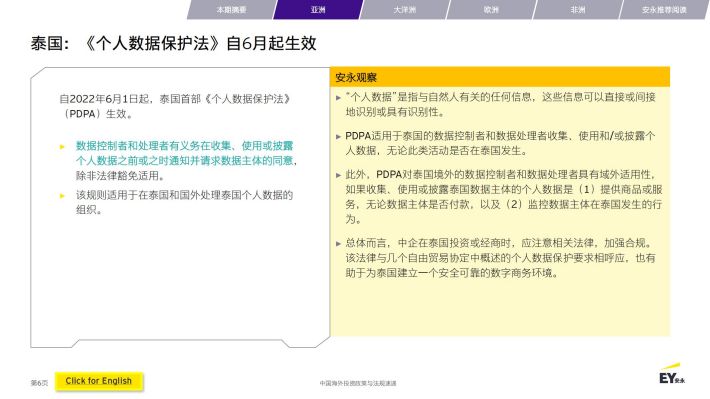
Task: Switch to the 大洋洲 tab
Action: click(x=404, y=10)
